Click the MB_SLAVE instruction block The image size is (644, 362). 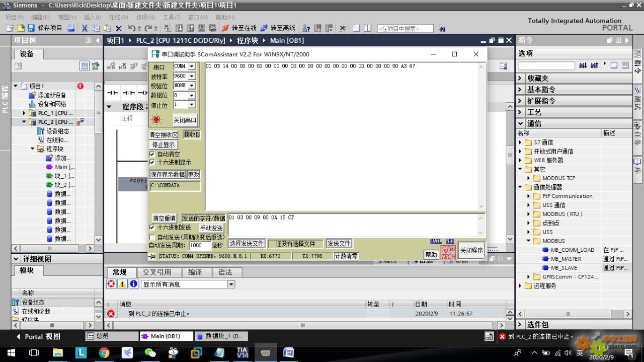(563, 268)
